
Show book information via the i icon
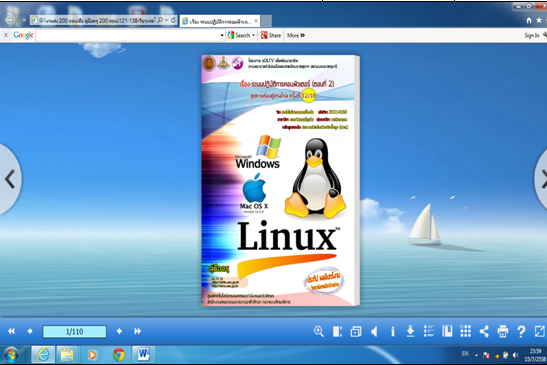pyautogui.click(x=393, y=331)
